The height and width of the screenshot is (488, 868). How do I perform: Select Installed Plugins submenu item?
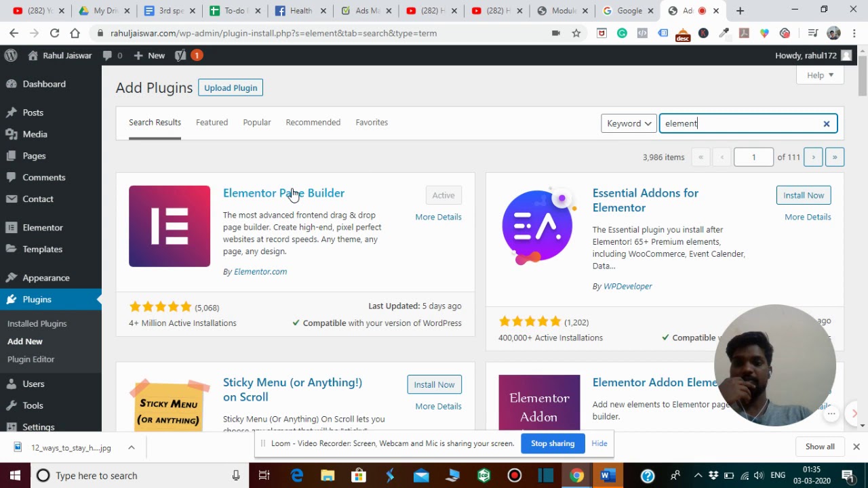click(x=37, y=324)
